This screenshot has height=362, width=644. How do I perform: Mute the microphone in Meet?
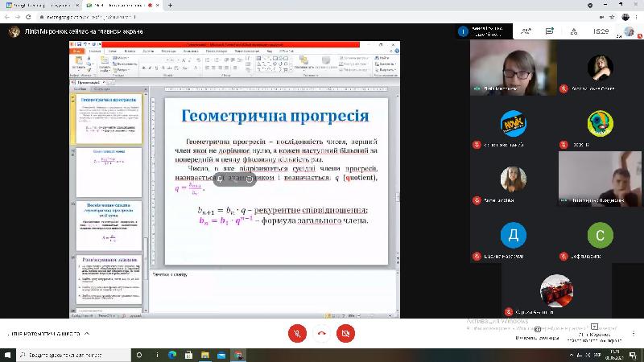pyautogui.click(x=297, y=333)
